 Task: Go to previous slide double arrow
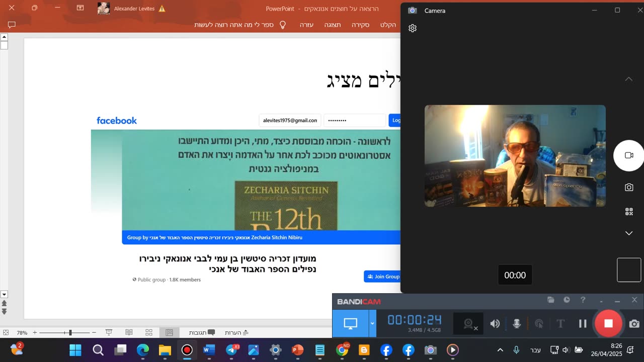[x=4, y=303]
